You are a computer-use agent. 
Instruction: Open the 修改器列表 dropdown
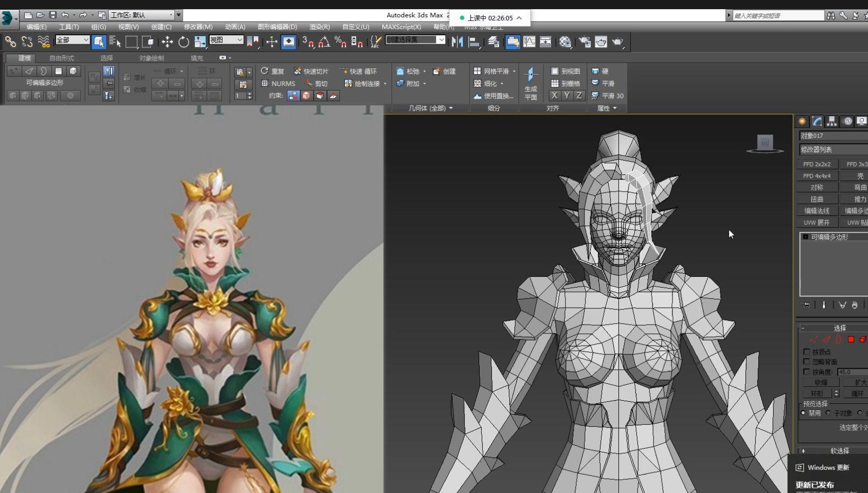[x=833, y=149]
